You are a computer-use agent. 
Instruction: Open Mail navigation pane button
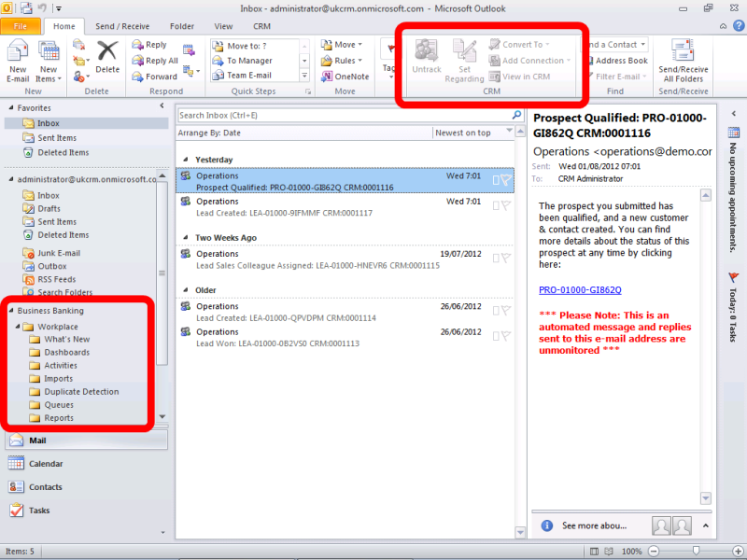[x=86, y=440]
